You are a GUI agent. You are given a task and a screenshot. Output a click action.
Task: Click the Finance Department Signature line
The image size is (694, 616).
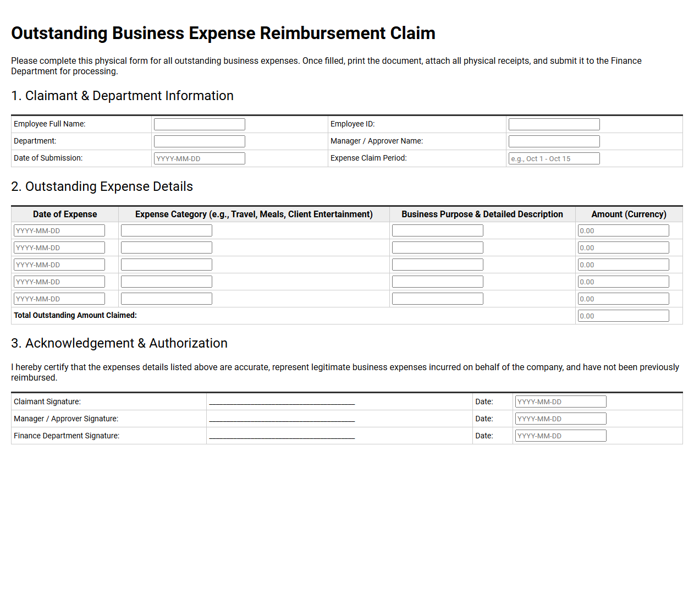[282, 436]
